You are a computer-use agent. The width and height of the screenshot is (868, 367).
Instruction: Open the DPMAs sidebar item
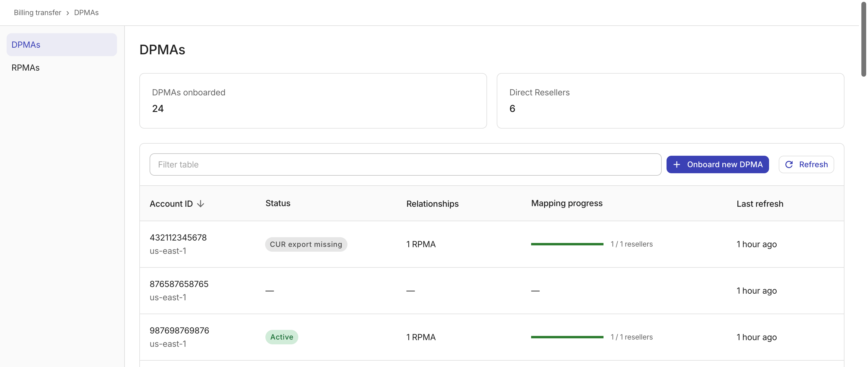click(62, 45)
